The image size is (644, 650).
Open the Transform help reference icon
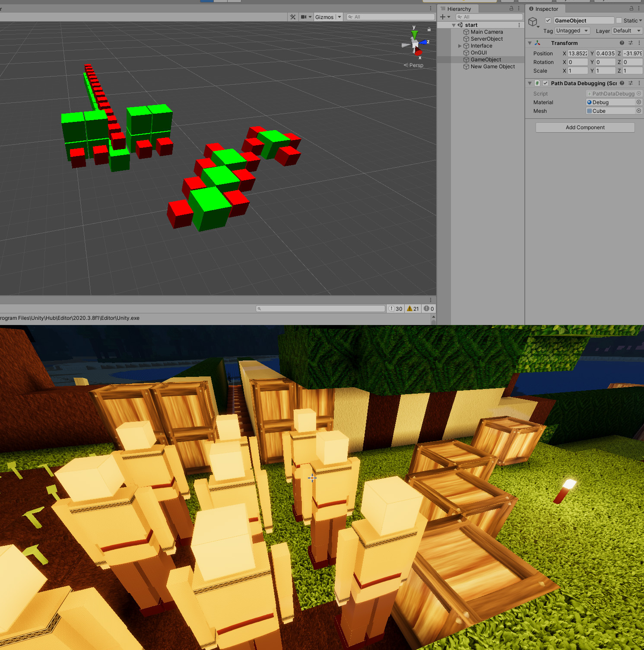(622, 43)
